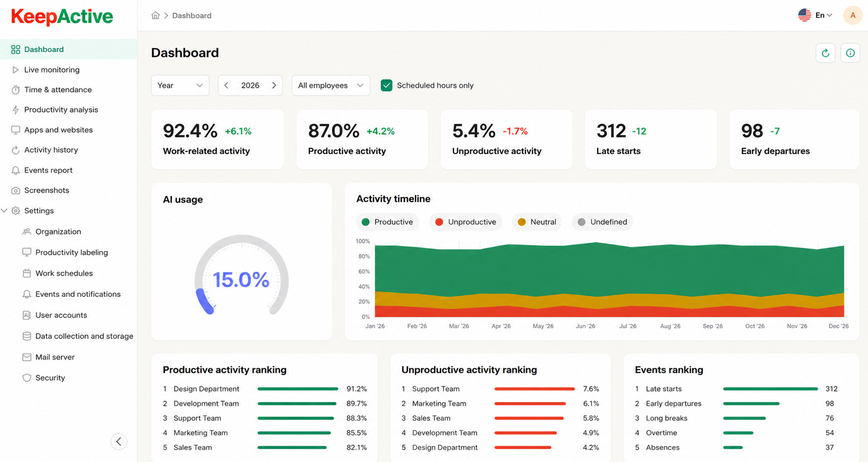Toggle Unproductive series in timeline legend
868x462 pixels.
466,222
